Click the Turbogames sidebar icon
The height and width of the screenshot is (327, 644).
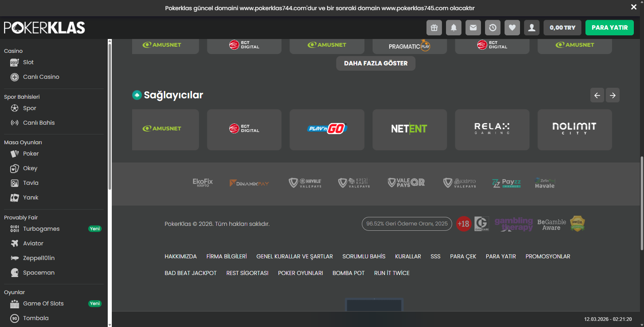[x=15, y=229]
